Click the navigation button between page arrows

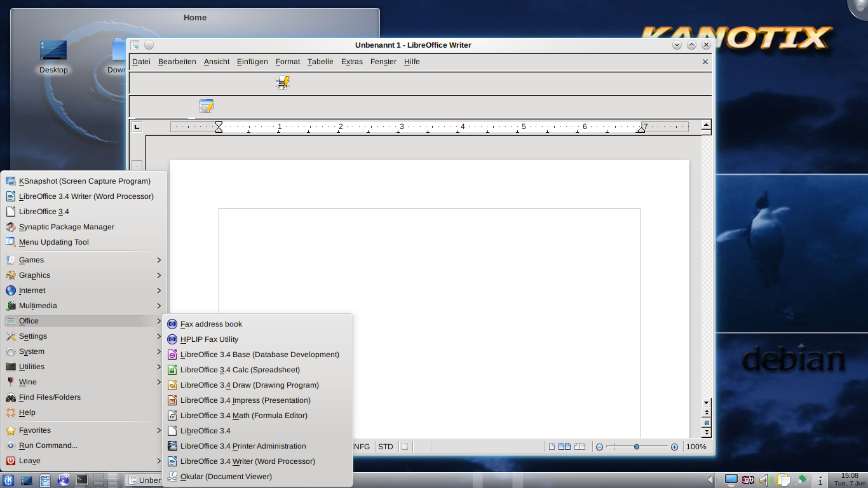(x=706, y=423)
